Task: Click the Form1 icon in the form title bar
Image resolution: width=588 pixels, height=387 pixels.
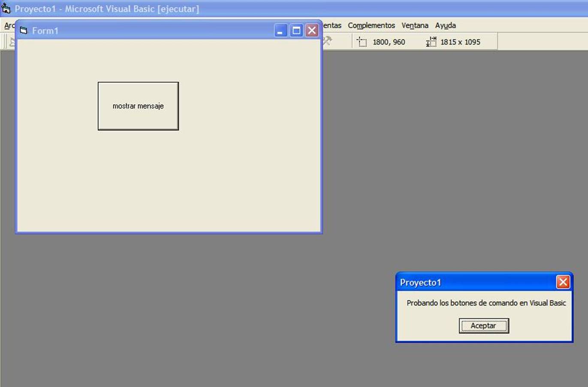Action: click(x=24, y=30)
